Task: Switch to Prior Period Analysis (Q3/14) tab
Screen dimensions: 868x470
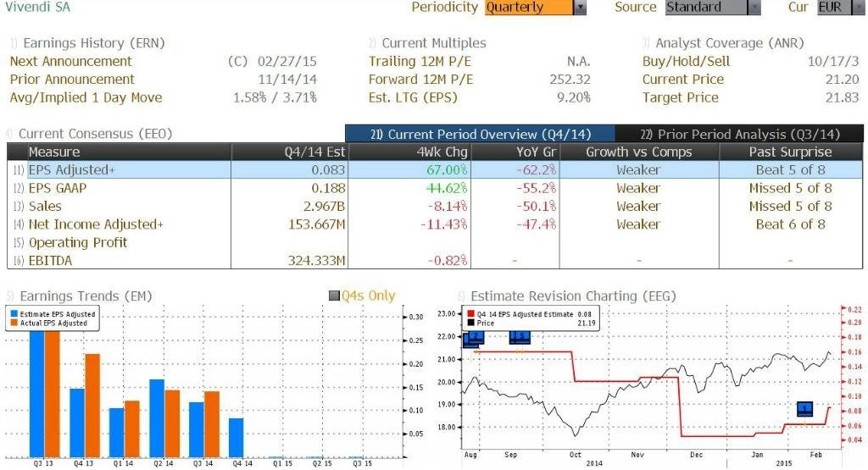Action: click(740, 134)
